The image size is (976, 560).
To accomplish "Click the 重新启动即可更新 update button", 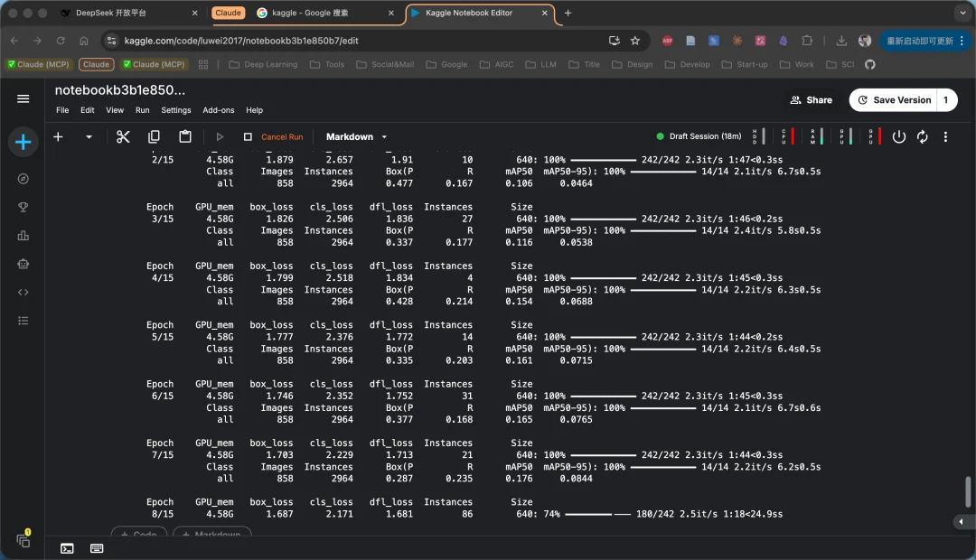I will click(x=924, y=41).
